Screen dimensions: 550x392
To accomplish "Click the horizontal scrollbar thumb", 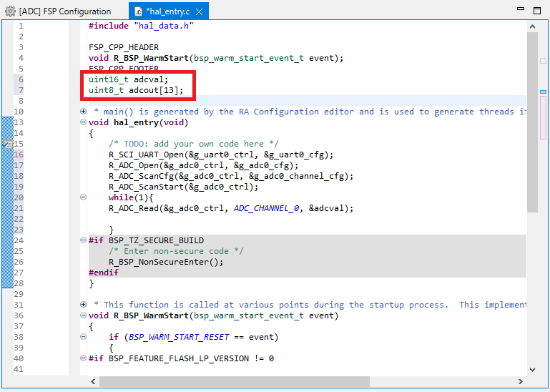I will (235, 381).
